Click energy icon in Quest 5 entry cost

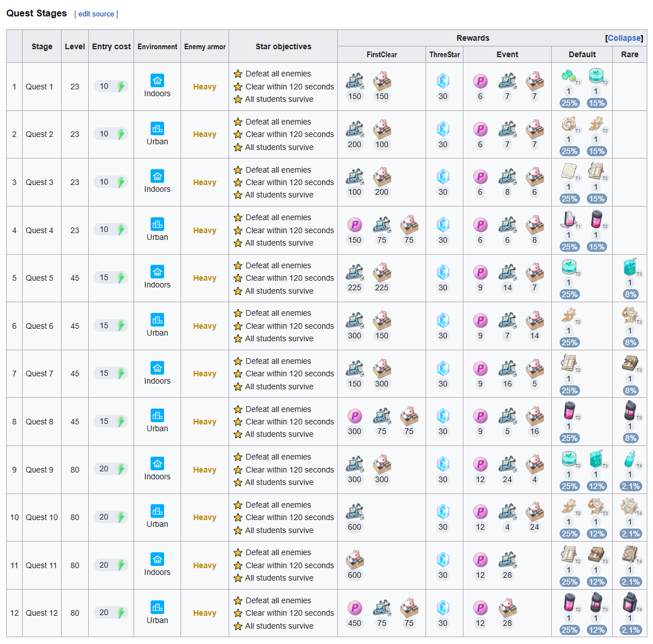(x=121, y=278)
